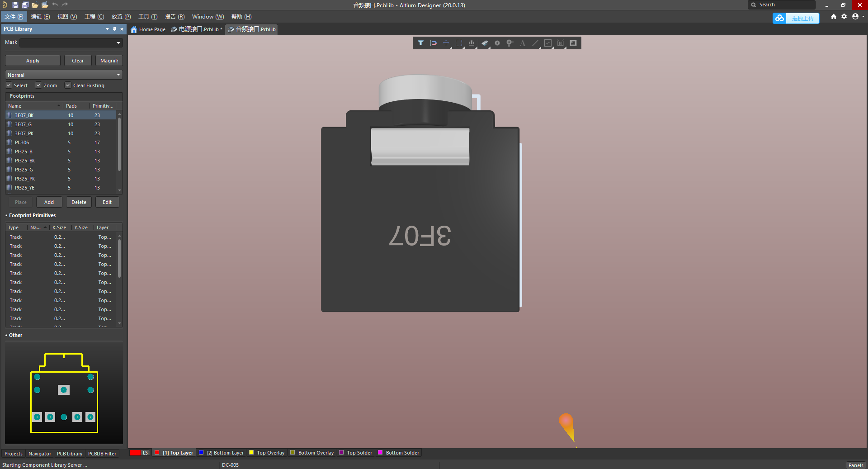Open settings with the gear icon
This screenshot has width=868, height=469.
pos(844,16)
